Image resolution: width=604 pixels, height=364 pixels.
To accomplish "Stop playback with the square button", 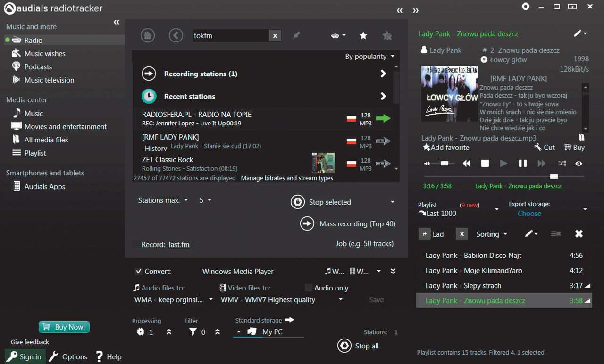I will click(x=485, y=163).
